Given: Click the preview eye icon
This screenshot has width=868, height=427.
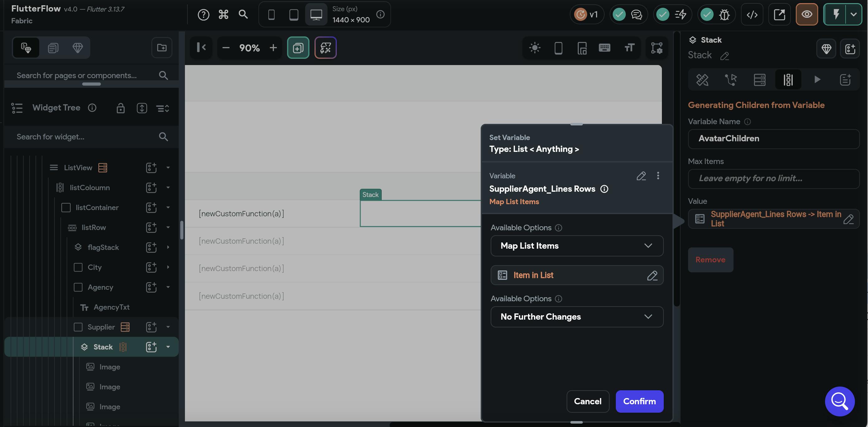Looking at the screenshot, I should [807, 15].
